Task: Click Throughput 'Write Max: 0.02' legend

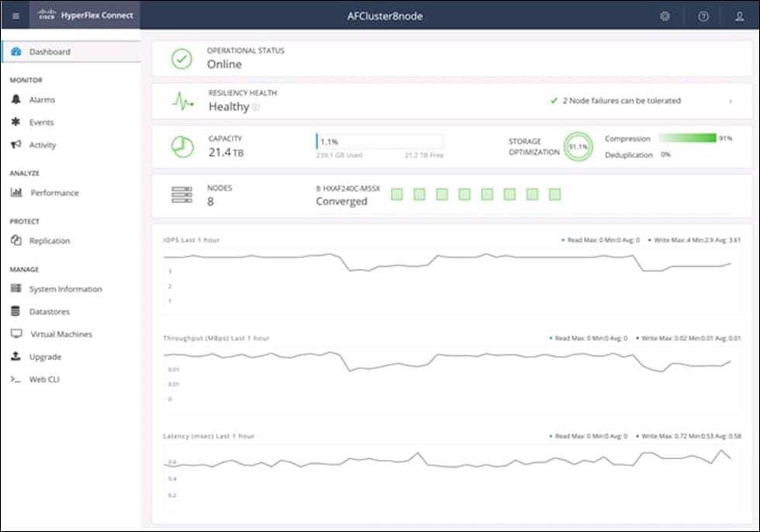Action: [x=689, y=338]
